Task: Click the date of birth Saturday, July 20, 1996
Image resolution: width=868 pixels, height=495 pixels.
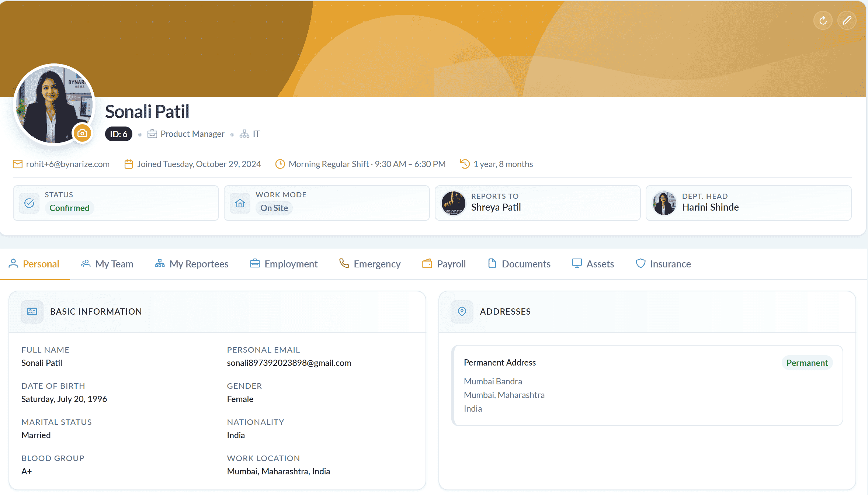Action: click(x=64, y=399)
